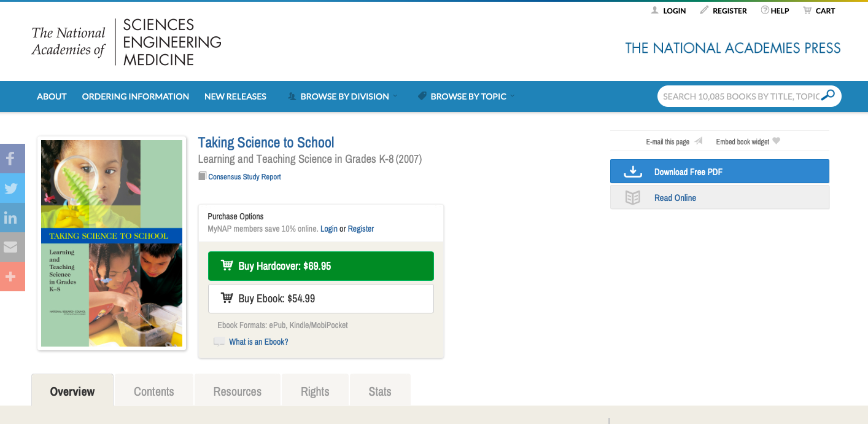Click the Login link in Purchase Options
Viewport: 868px width, 424px height.
(329, 229)
